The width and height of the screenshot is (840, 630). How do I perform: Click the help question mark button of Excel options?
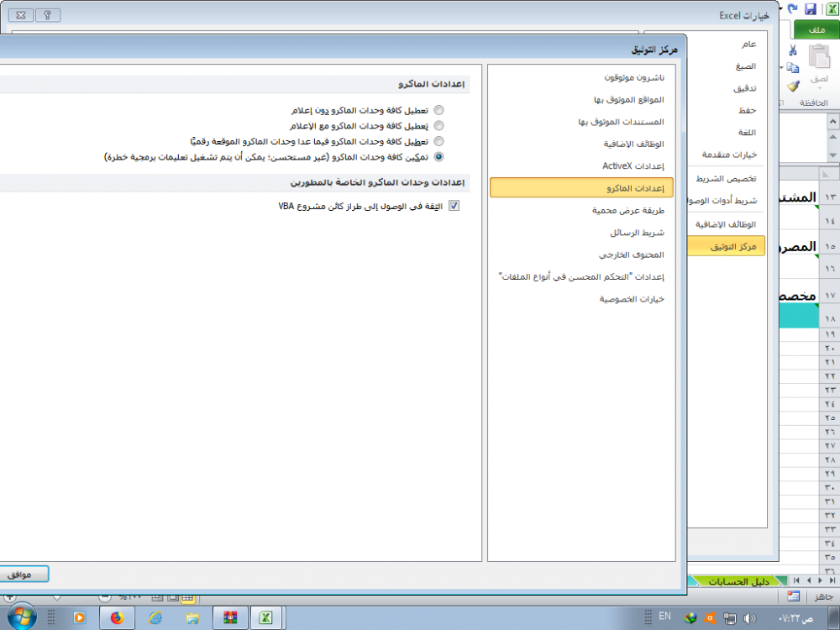coord(48,15)
